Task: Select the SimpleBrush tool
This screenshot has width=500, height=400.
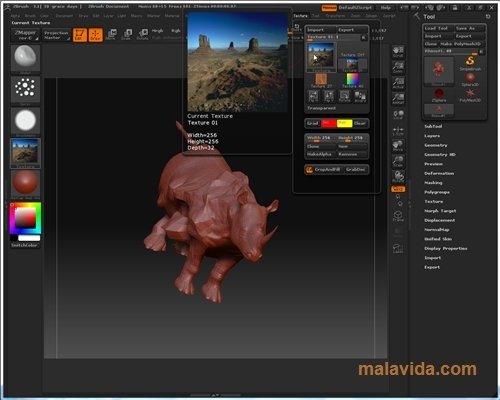Action: 470,63
